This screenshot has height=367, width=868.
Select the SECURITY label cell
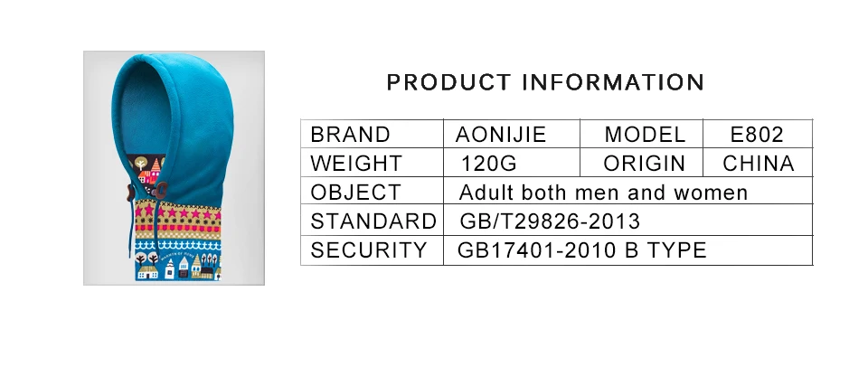pos(372,250)
